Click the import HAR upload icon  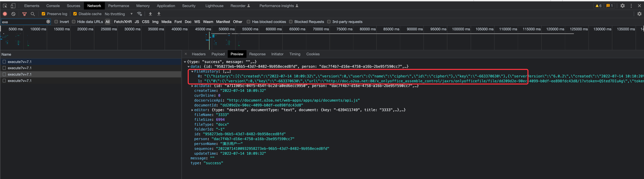click(150, 14)
